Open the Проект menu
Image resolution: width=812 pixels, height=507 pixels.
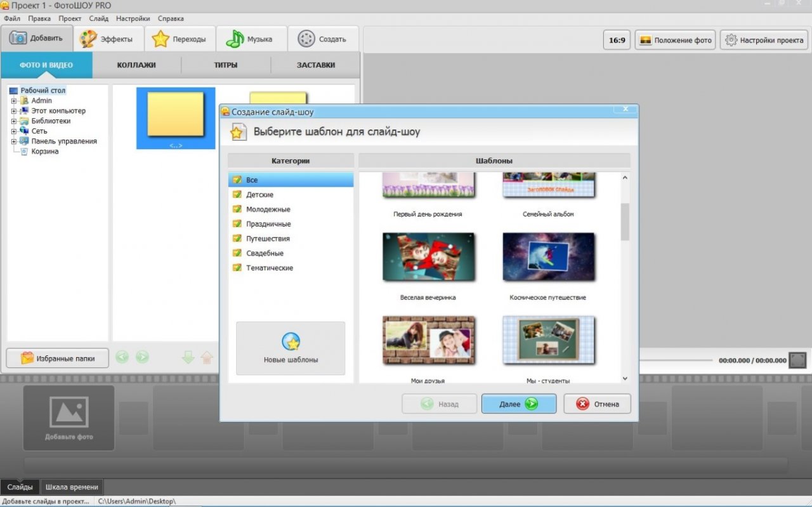pos(70,18)
